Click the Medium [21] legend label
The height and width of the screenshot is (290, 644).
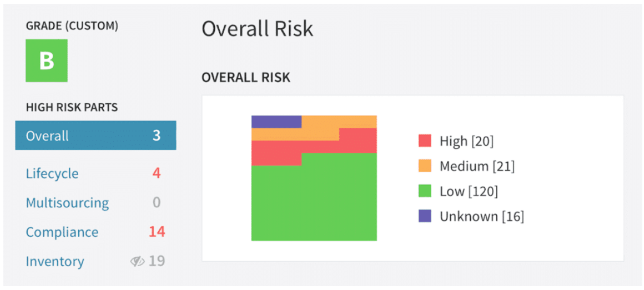point(477,166)
